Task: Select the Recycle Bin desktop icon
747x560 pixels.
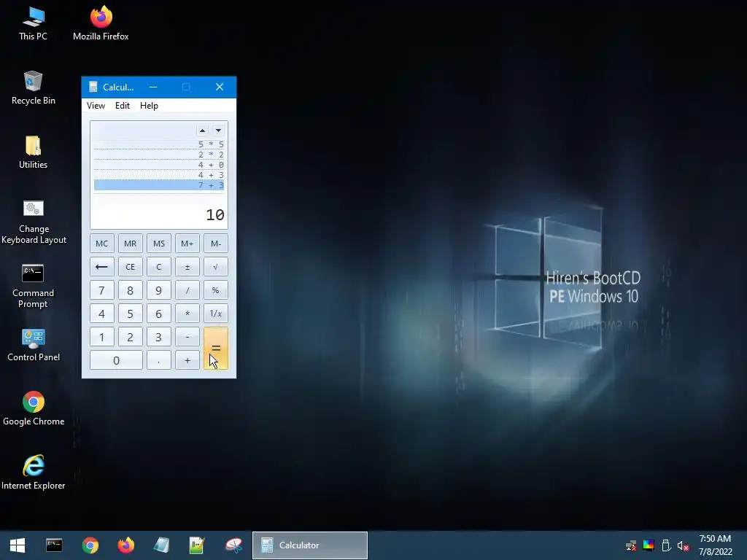Action: pos(34,88)
